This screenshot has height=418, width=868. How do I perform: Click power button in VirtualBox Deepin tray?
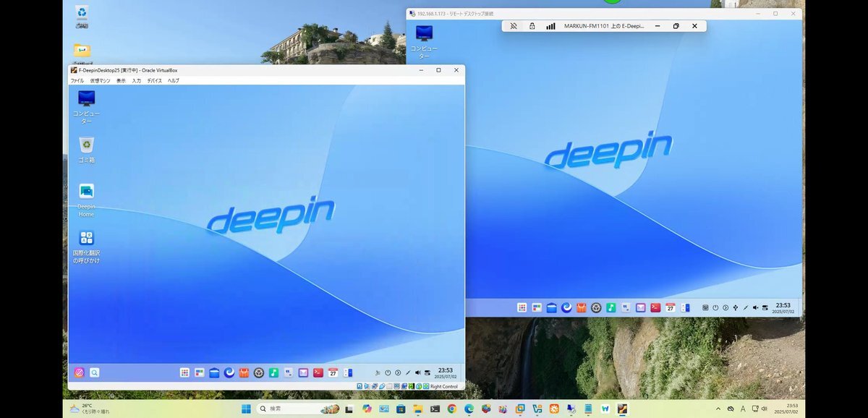tap(388, 372)
